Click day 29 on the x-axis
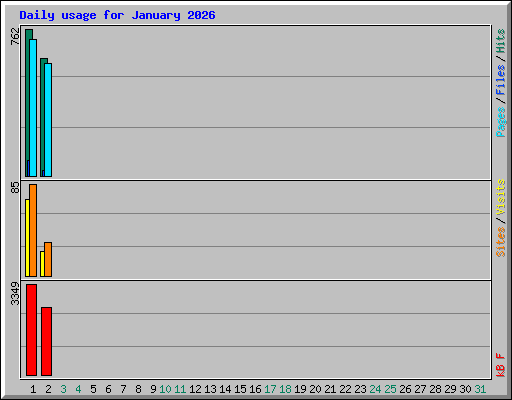The height and width of the screenshot is (400, 512). (x=450, y=389)
